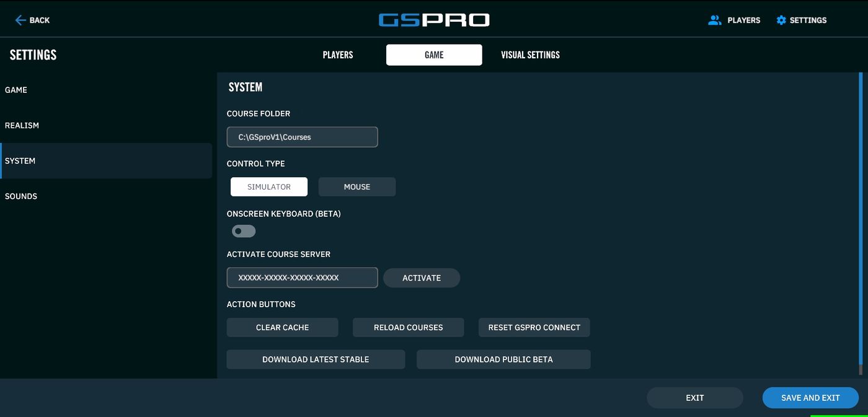The image size is (868, 417).
Task: Click the Settings gear icon
Action: (781, 20)
